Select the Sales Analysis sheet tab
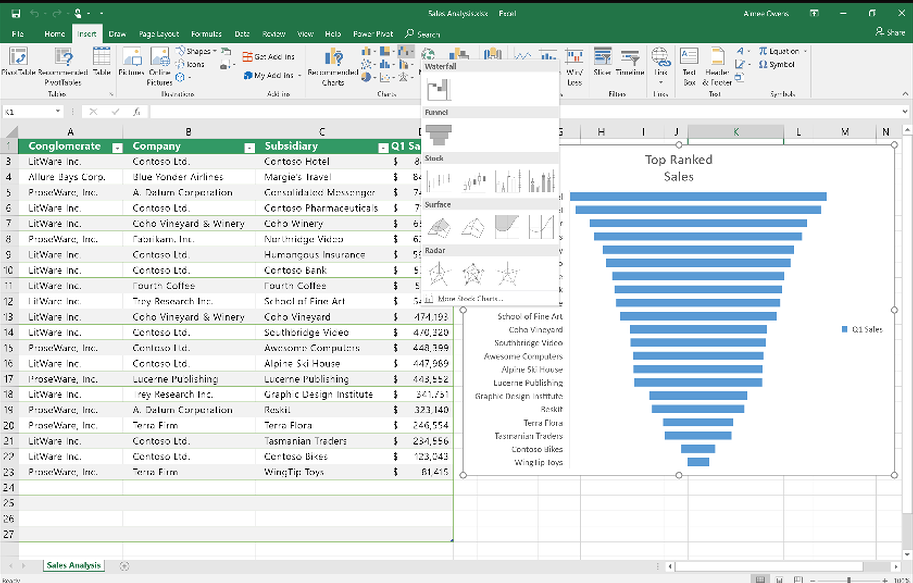This screenshot has width=913, height=583. [73, 566]
